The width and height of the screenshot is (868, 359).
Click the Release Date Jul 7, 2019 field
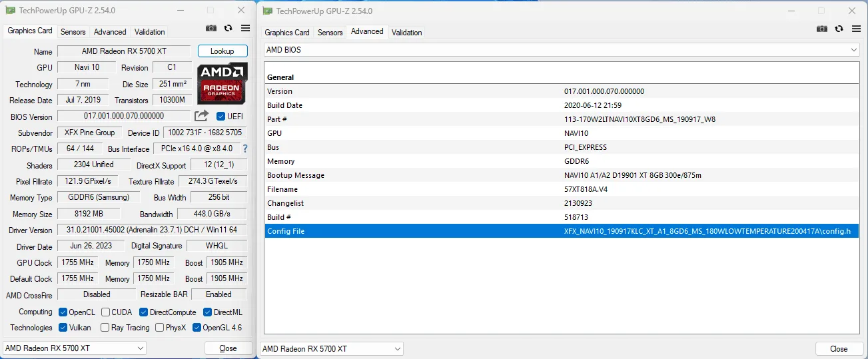[x=83, y=100]
